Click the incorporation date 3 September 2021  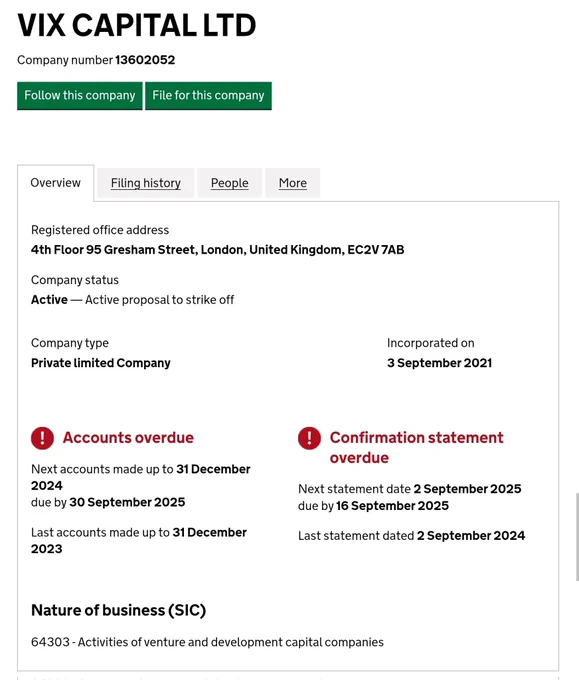click(439, 363)
